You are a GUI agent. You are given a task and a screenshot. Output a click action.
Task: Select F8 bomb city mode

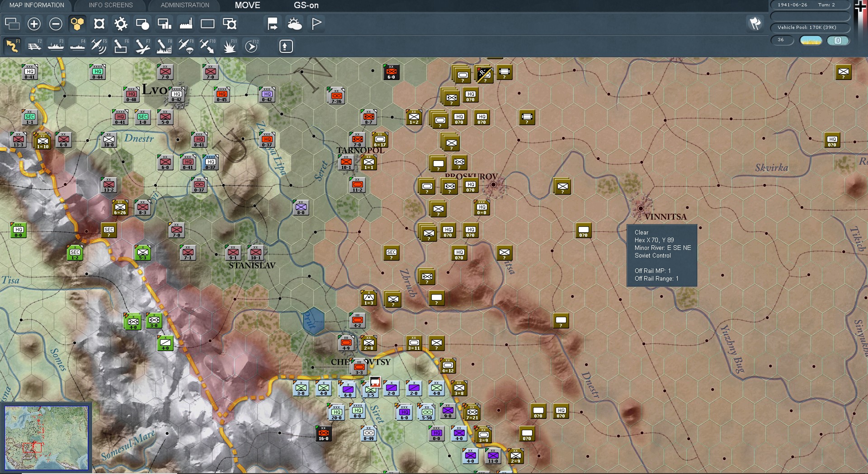click(164, 46)
